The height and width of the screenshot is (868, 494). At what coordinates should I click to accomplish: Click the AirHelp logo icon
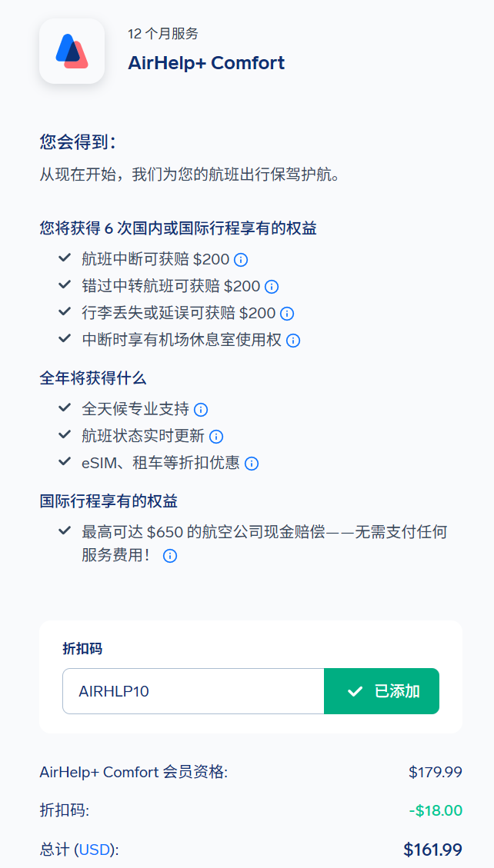point(72,51)
